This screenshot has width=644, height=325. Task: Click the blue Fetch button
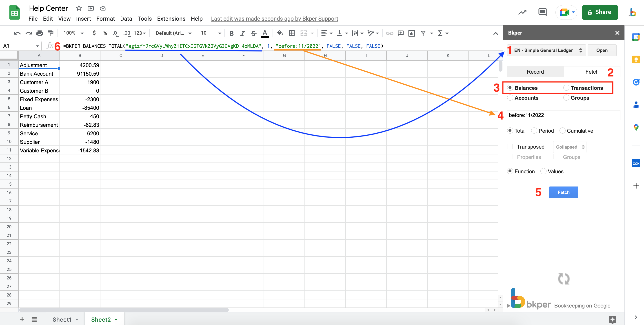563,192
